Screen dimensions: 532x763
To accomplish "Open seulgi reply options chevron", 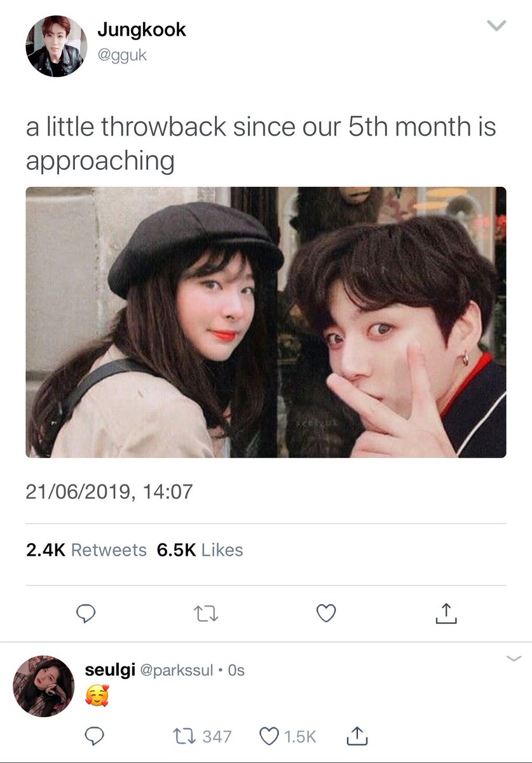I will (x=514, y=658).
